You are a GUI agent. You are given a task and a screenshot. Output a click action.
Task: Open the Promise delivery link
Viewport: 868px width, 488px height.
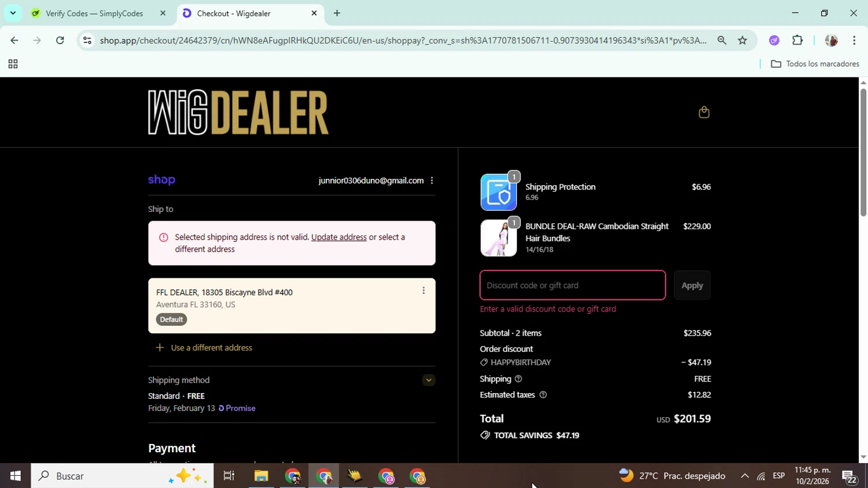coord(237,408)
